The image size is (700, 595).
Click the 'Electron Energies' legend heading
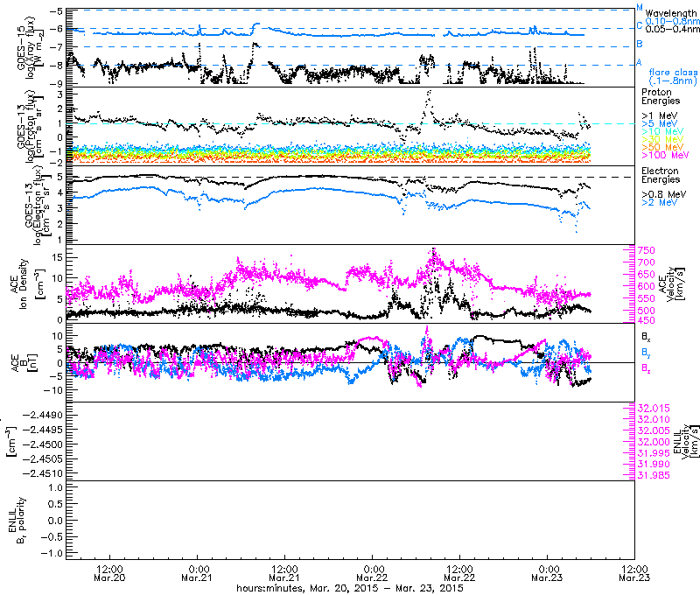[661, 175]
